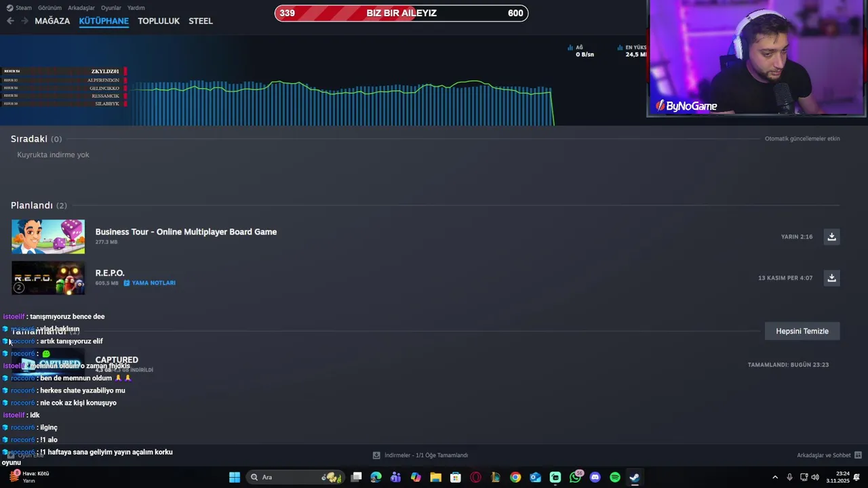Click the Oyun Ekle button
The image size is (868, 488).
tap(26, 455)
